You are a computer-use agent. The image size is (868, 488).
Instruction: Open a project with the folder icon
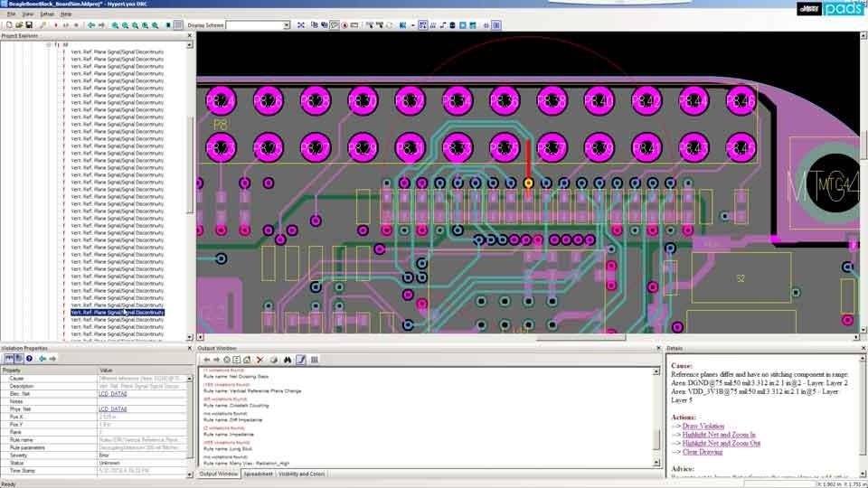tap(19, 25)
